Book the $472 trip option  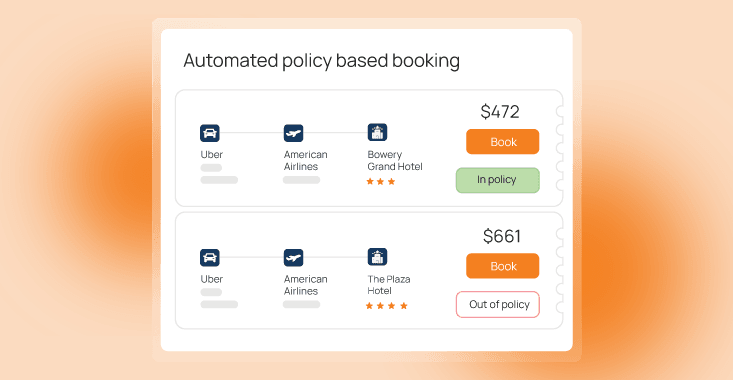pyautogui.click(x=503, y=142)
